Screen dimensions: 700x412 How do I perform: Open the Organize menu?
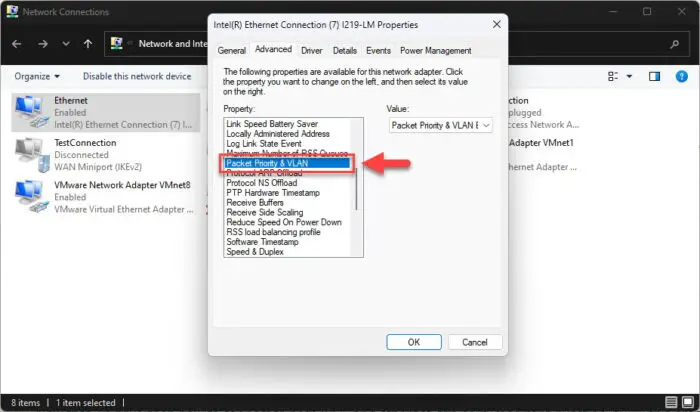pyautogui.click(x=37, y=76)
